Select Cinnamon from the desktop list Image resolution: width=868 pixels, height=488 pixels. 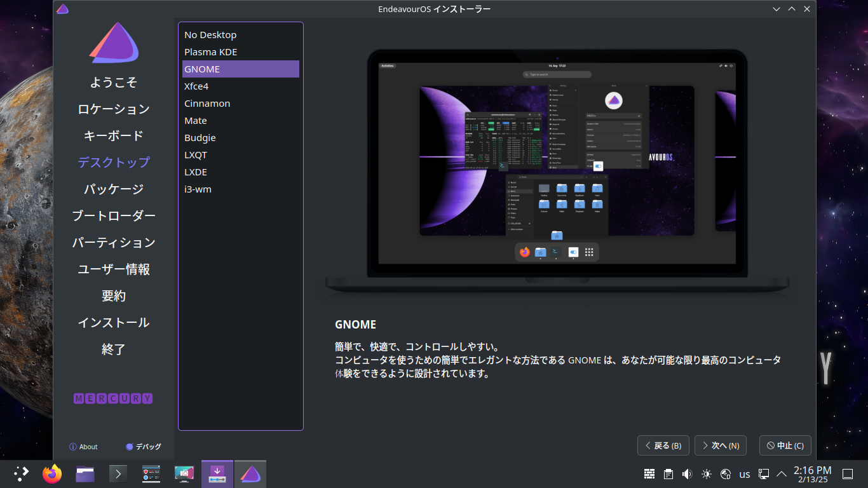pos(241,104)
